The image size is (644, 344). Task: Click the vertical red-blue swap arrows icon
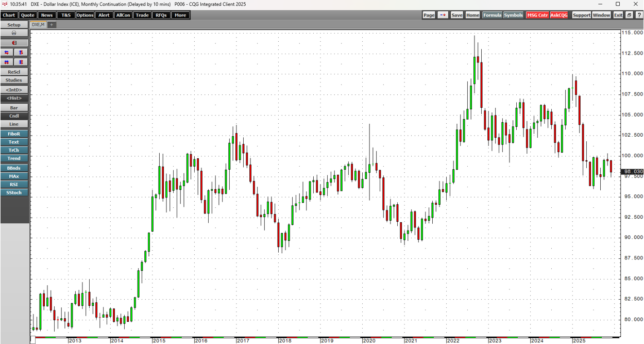[21, 53]
